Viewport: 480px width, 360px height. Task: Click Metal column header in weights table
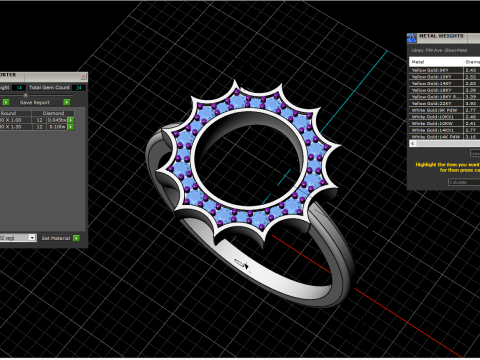pyautogui.click(x=436, y=62)
